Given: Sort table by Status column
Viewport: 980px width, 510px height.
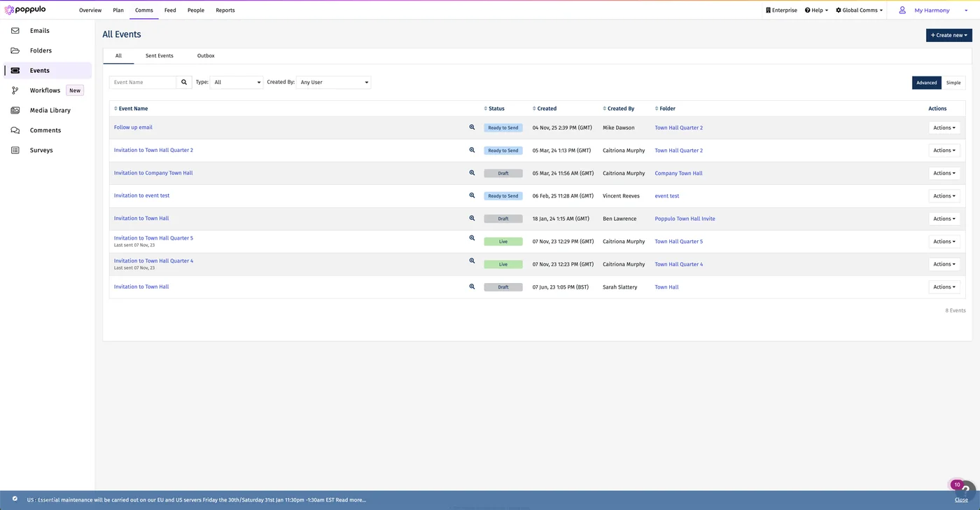Looking at the screenshot, I should pos(494,109).
